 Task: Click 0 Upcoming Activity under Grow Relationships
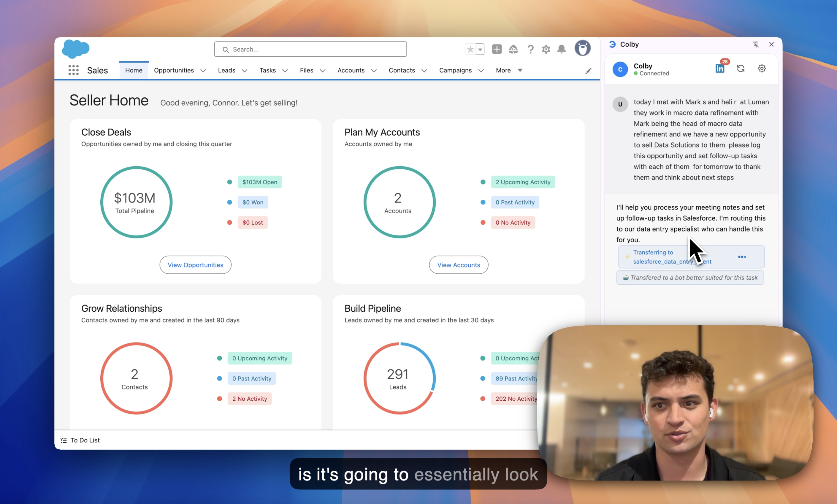(x=259, y=358)
